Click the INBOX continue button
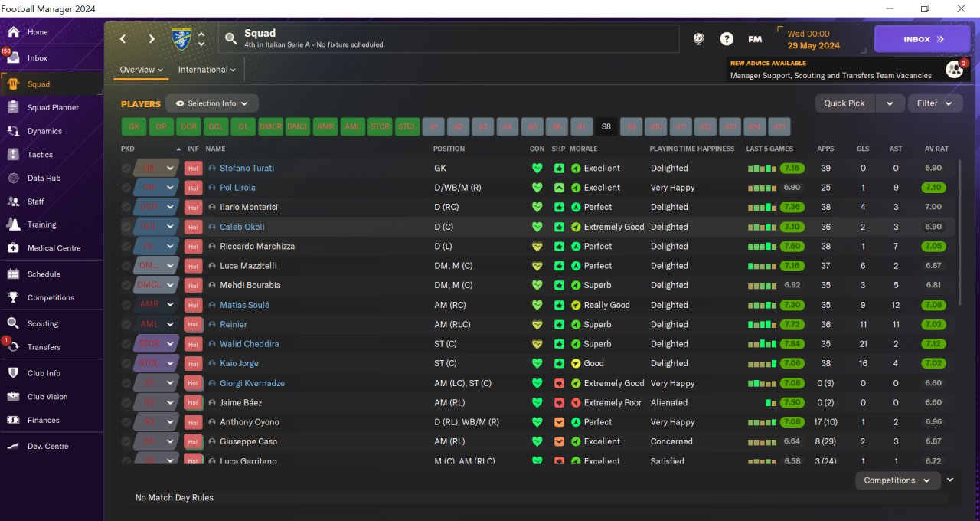This screenshot has height=521, width=980. [x=922, y=39]
